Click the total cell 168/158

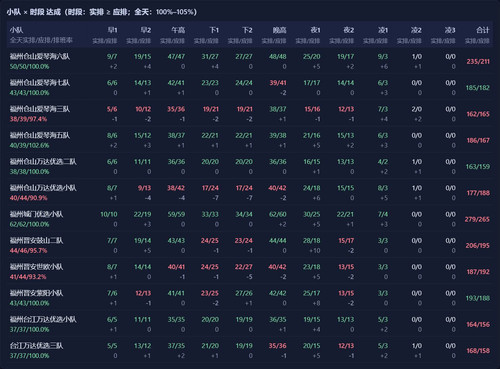[478, 351]
